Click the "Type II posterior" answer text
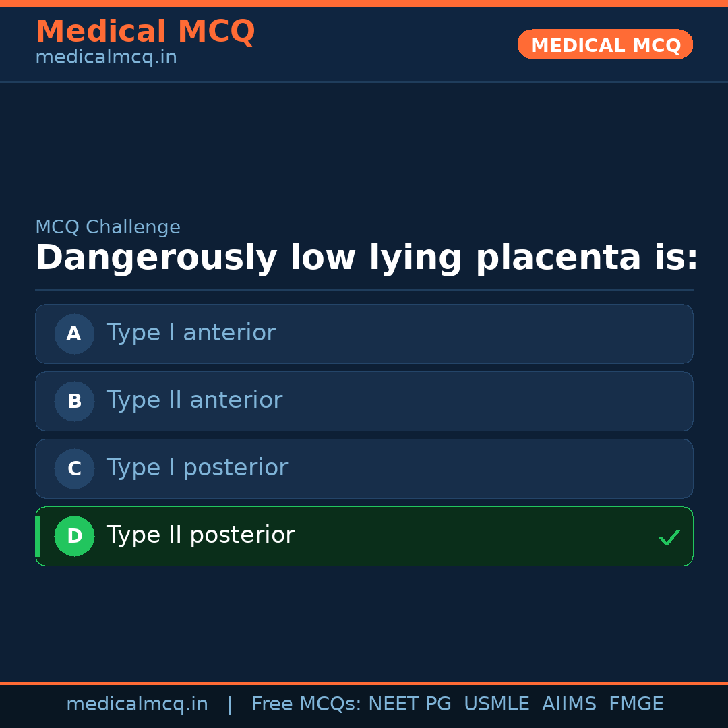 coord(200,535)
